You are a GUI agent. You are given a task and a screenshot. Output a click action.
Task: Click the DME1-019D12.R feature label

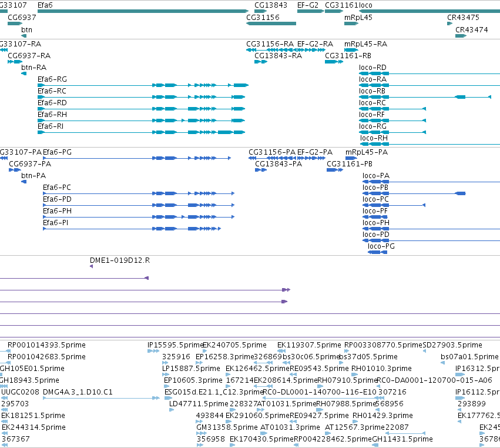pyautogui.click(x=120, y=260)
